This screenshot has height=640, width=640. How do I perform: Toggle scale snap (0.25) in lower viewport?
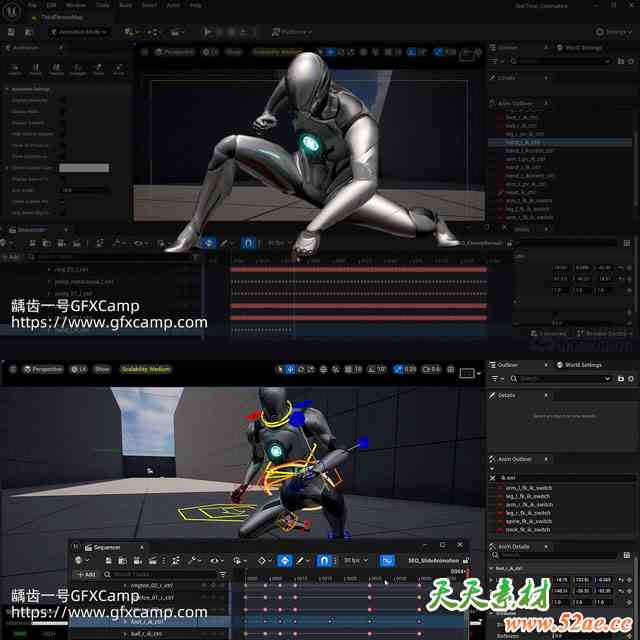404,369
